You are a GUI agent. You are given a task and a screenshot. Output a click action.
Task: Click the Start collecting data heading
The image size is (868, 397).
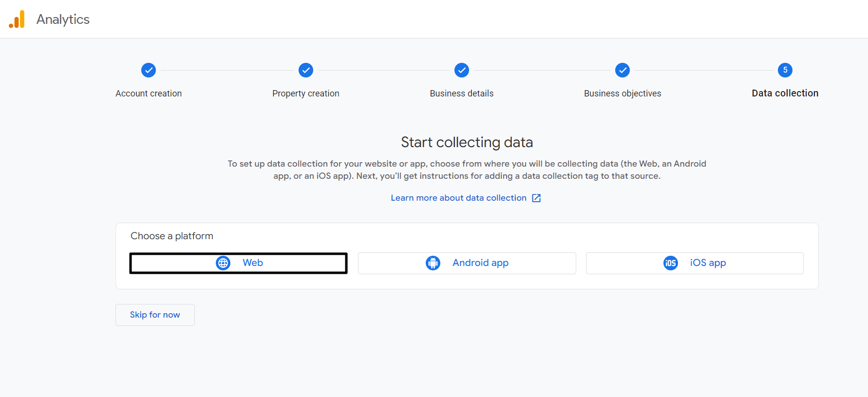[467, 142]
